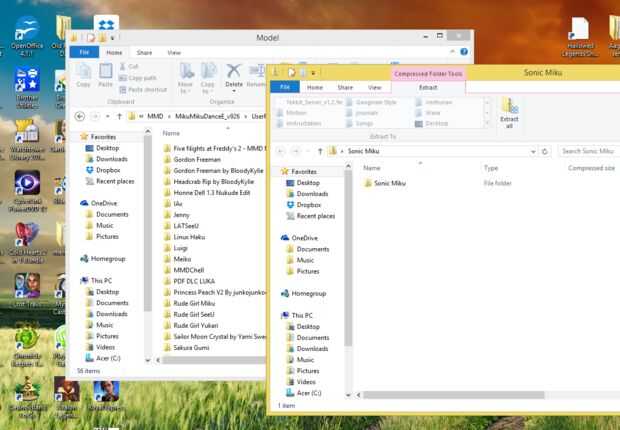Select MMDChell folder
Screen dimensions: 620x430
184,270
